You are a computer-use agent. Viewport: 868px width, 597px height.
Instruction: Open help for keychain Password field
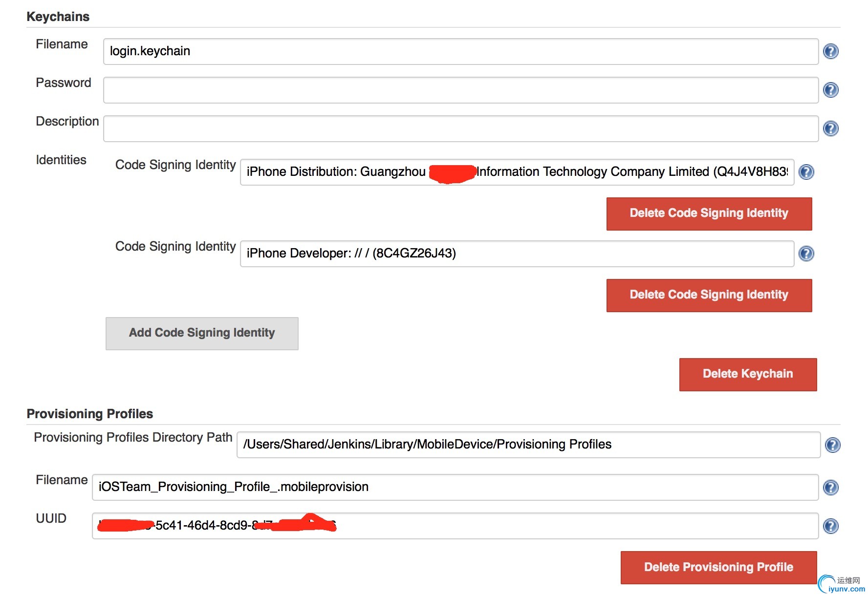pos(831,90)
